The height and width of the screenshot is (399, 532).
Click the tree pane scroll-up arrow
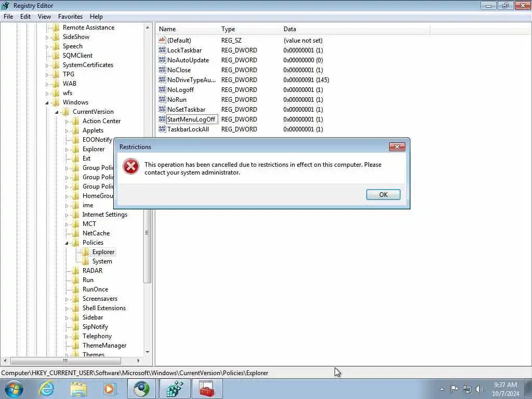coord(147,28)
